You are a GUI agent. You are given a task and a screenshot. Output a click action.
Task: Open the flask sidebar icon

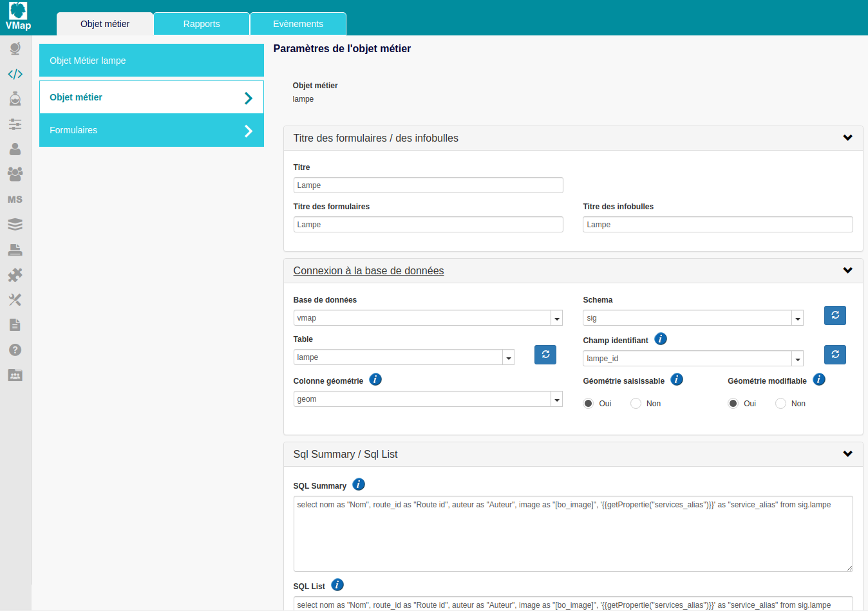[15, 99]
